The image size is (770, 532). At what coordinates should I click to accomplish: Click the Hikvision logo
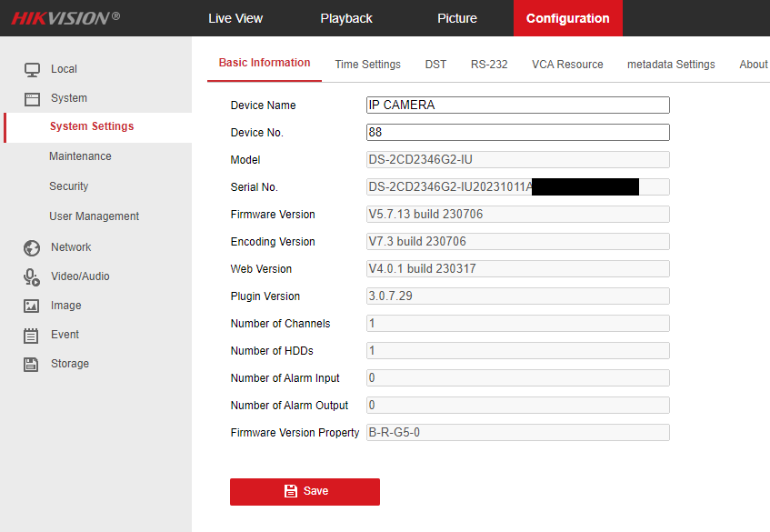click(x=65, y=18)
